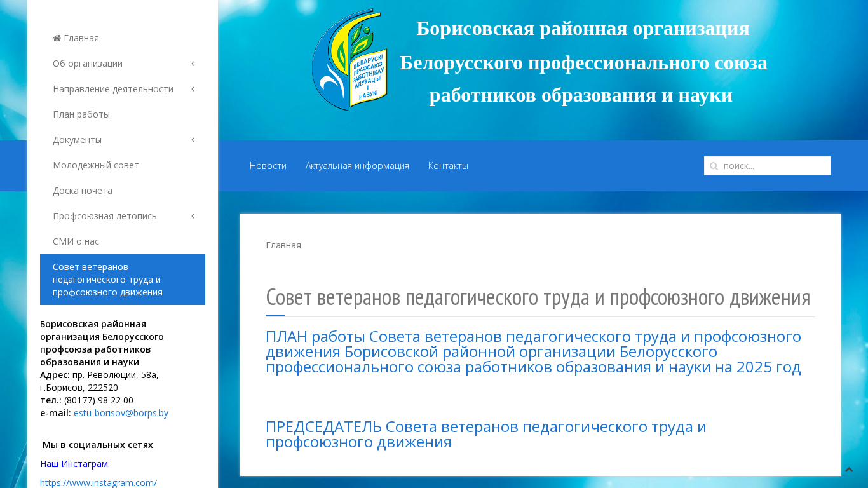The height and width of the screenshot is (488, 868).
Task: Click the page heading Совет ветеранов педагогического труда
Action: 538,297
